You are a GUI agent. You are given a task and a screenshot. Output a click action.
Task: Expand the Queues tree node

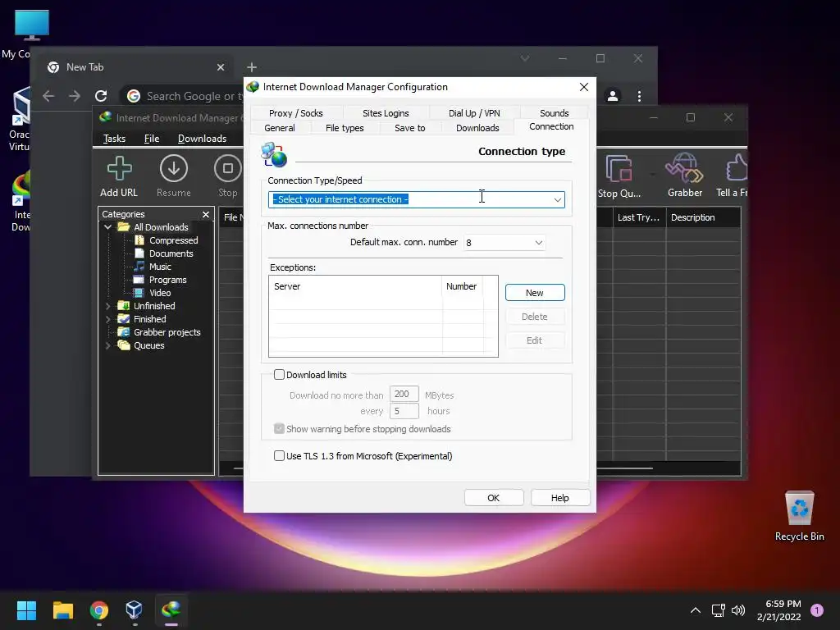107,345
